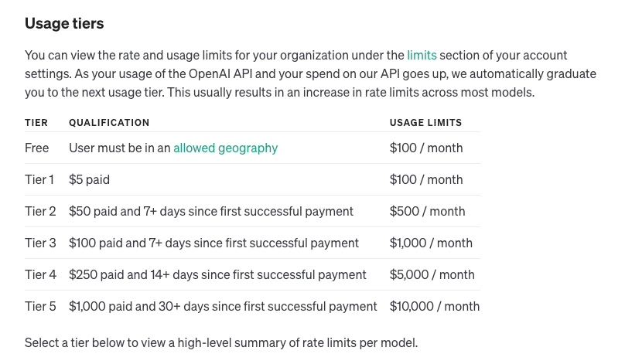Select the "Tier 3" row label

click(x=40, y=243)
